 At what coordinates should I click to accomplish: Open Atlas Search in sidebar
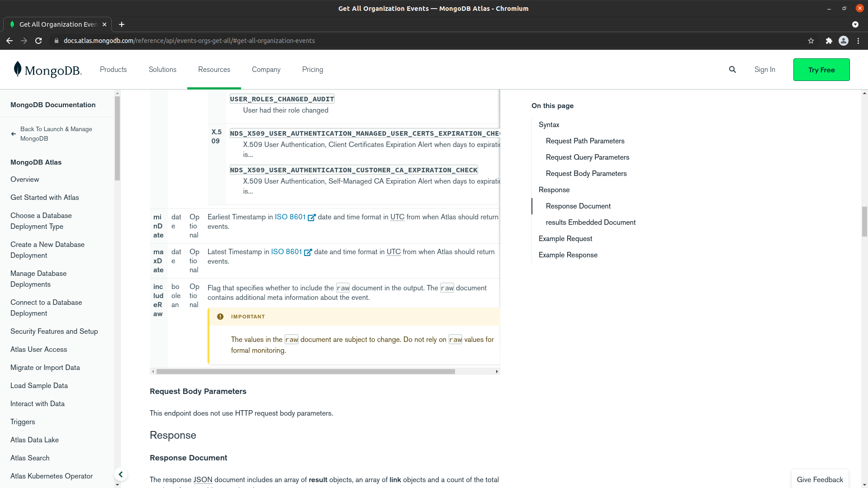(30, 458)
